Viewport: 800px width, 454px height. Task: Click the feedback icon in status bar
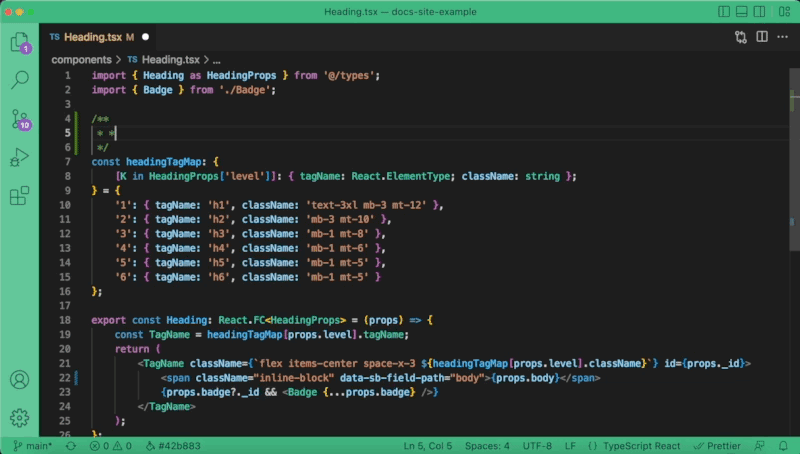(x=760, y=446)
